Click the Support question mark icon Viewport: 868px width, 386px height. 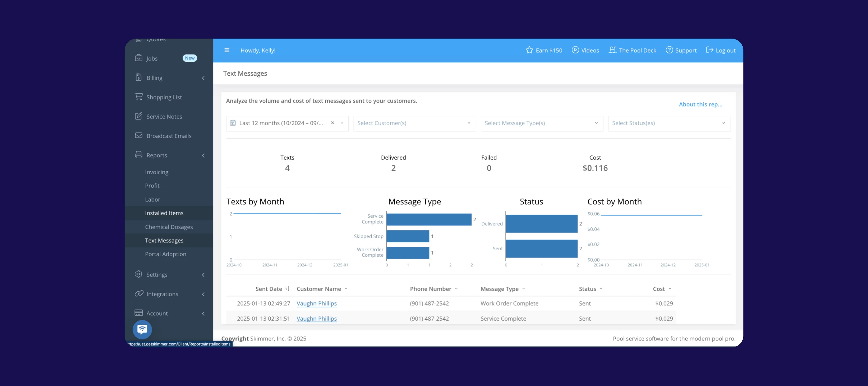click(x=669, y=50)
